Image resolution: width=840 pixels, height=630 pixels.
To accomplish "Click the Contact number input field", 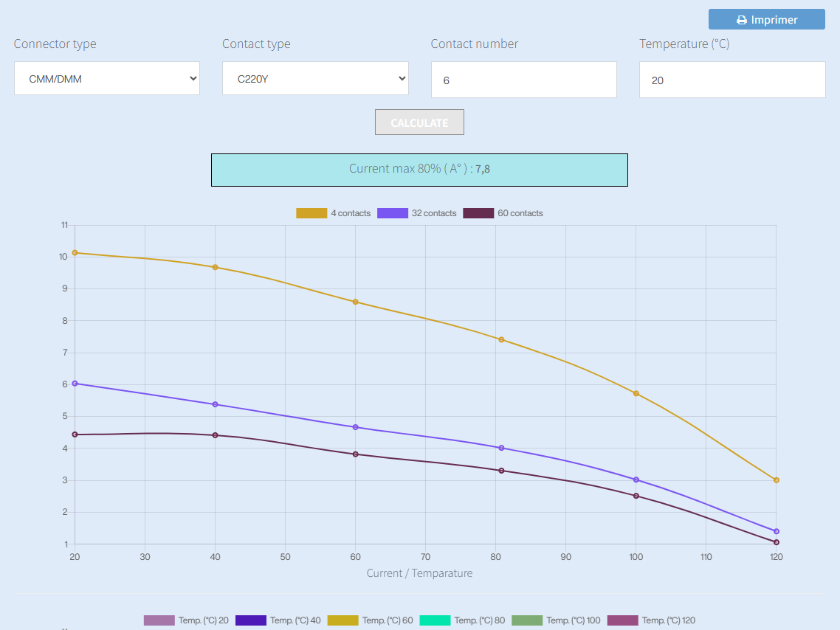I will [523, 80].
